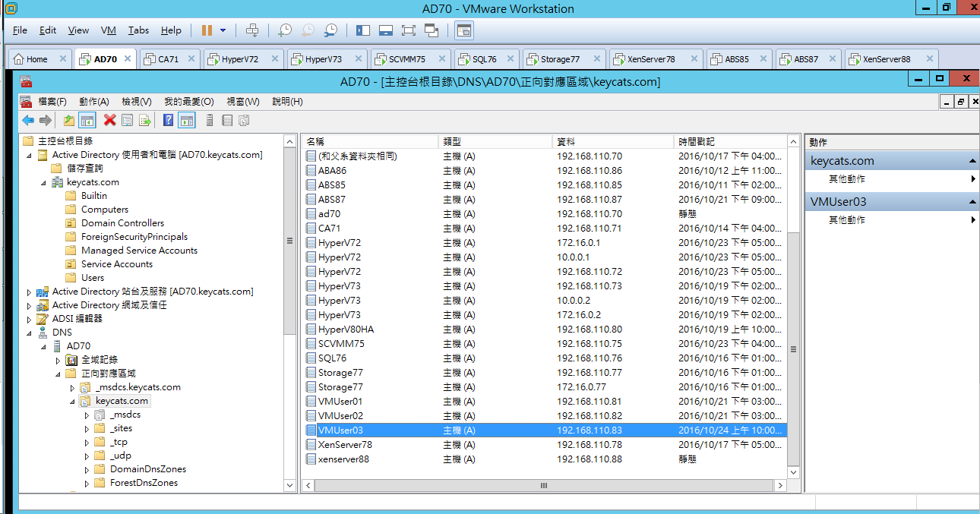
Task: Switch to Unity mode icon
Action: pyautogui.click(x=432, y=30)
